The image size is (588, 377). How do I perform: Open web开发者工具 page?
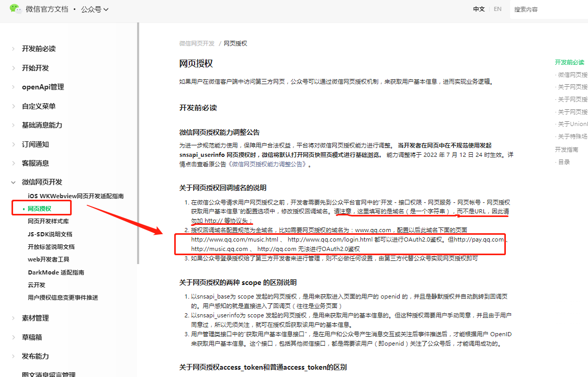coord(48,259)
